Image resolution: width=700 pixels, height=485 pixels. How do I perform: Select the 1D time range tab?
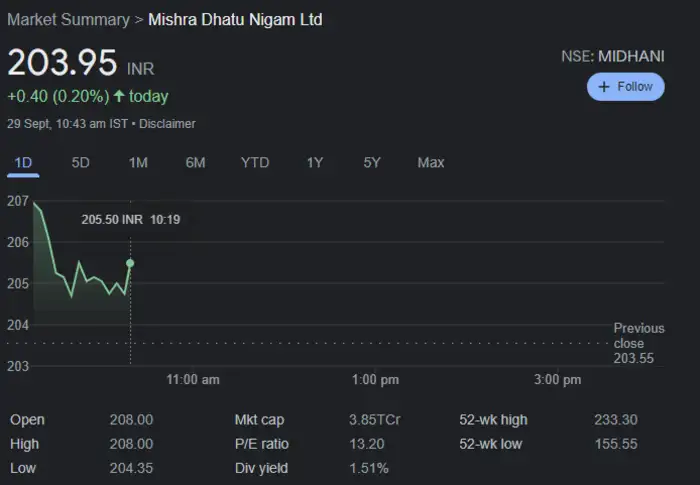23,162
